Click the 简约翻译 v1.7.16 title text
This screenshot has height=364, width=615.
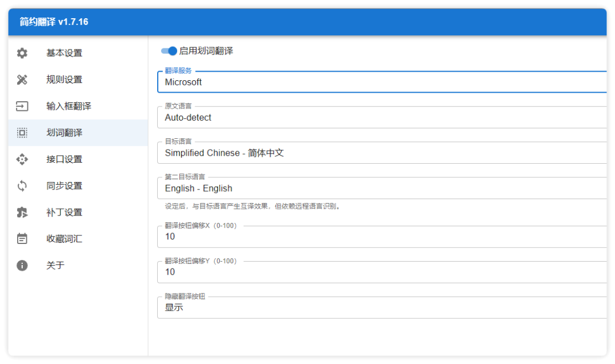tap(54, 22)
